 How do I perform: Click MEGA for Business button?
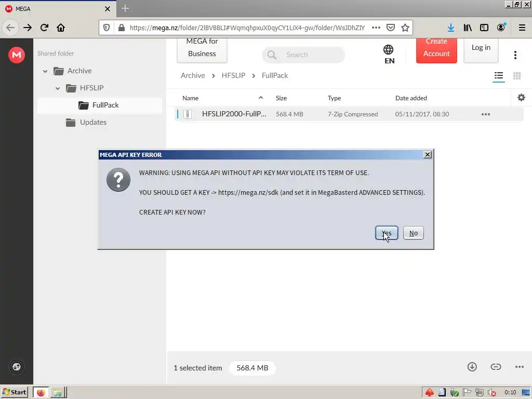tap(202, 49)
